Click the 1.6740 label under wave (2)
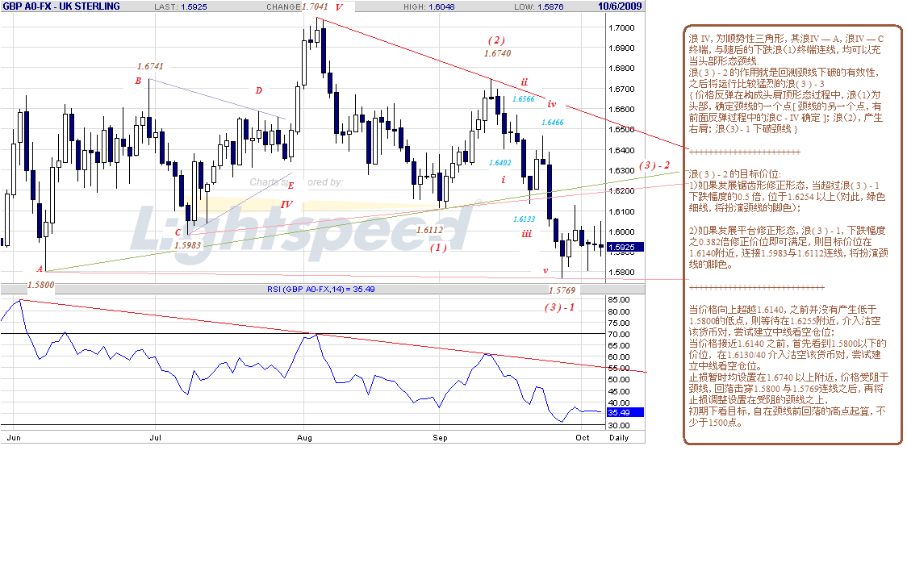Screen dimensions: 907x588 (x=497, y=53)
